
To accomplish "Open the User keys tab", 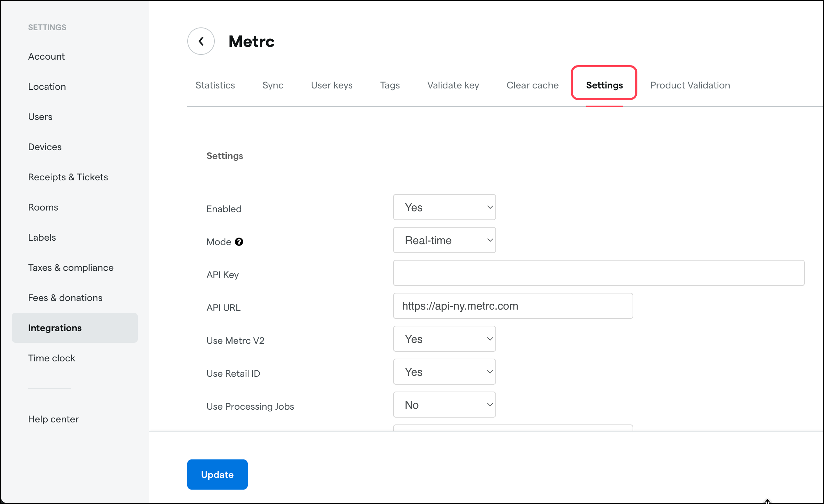I will 331,85.
